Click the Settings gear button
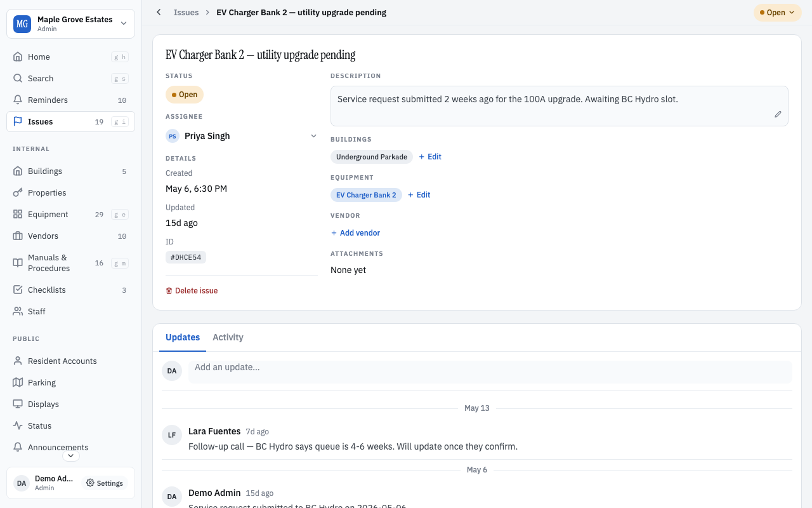The height and width of the screenshot is (508, 812). (105, 483)
